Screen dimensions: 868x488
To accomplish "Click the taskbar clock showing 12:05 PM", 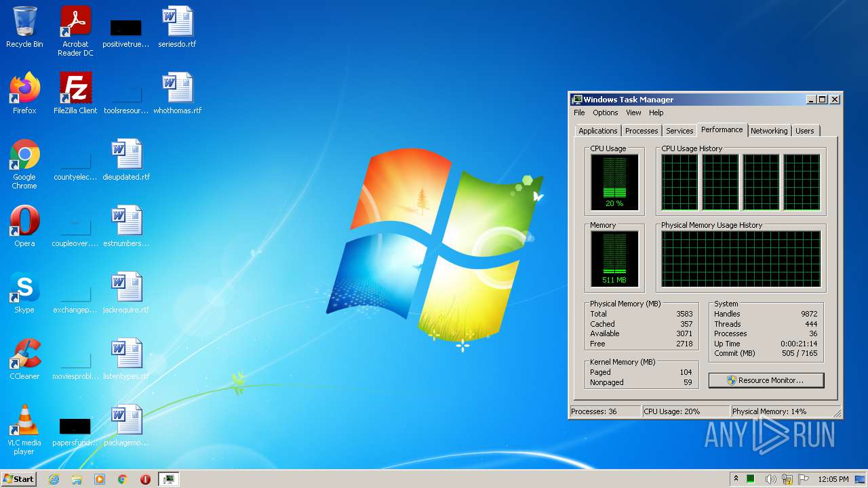I will pyautogui.click(x=833, y=479).
